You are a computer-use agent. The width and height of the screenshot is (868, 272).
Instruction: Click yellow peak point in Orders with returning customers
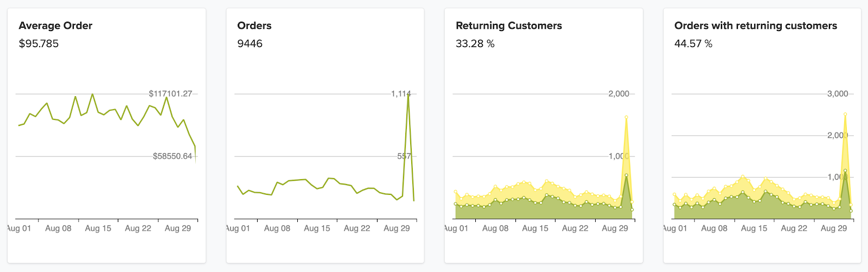point(845,115)
